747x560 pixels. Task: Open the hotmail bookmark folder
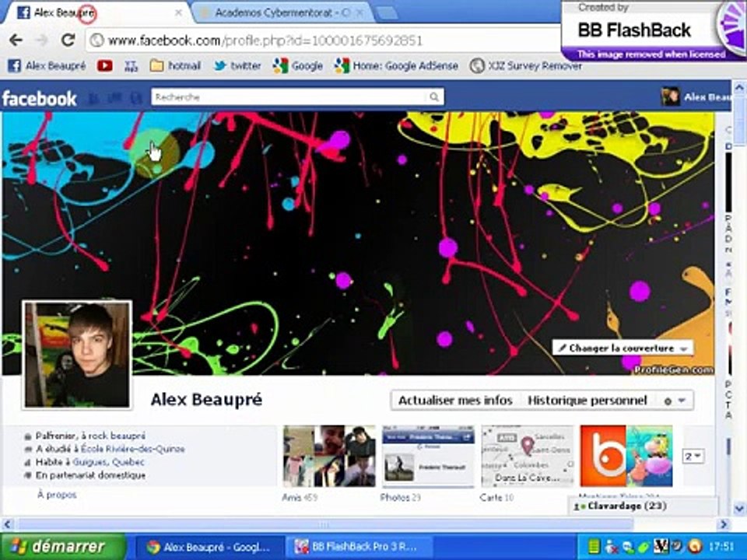(x=175, y=65)
